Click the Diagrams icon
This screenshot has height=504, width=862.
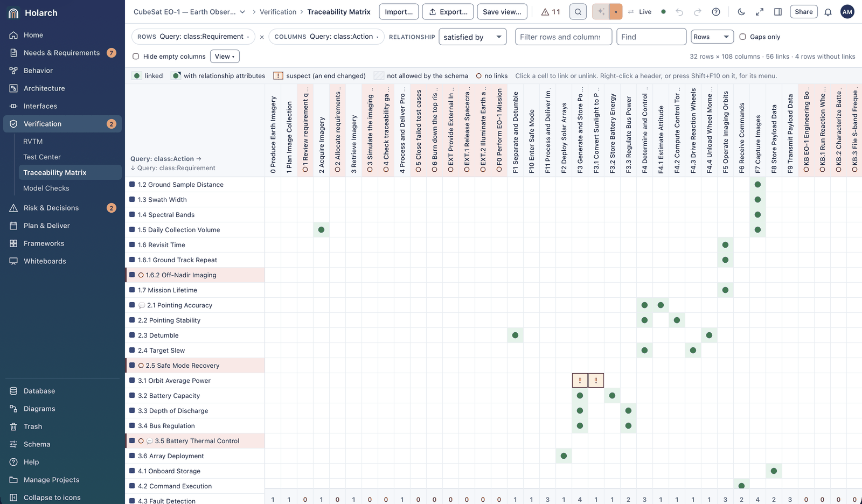pyautogui.click(x=13, y=409)
